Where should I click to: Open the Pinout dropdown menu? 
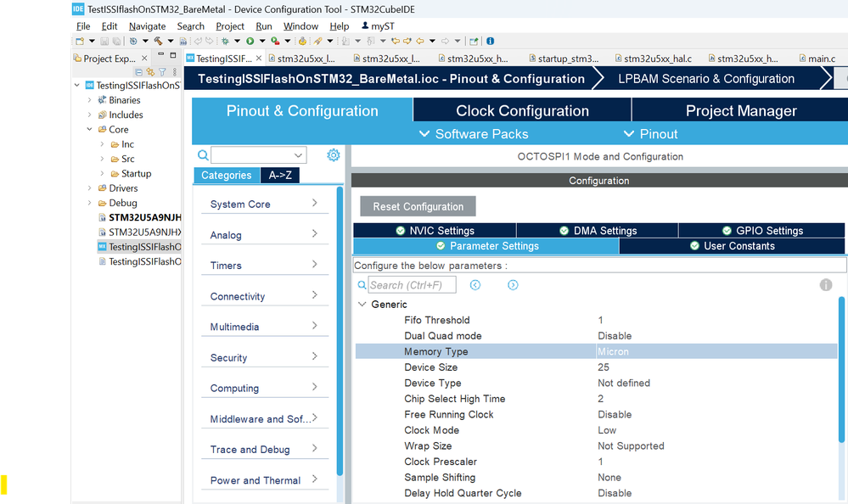(x=650, y=134)
